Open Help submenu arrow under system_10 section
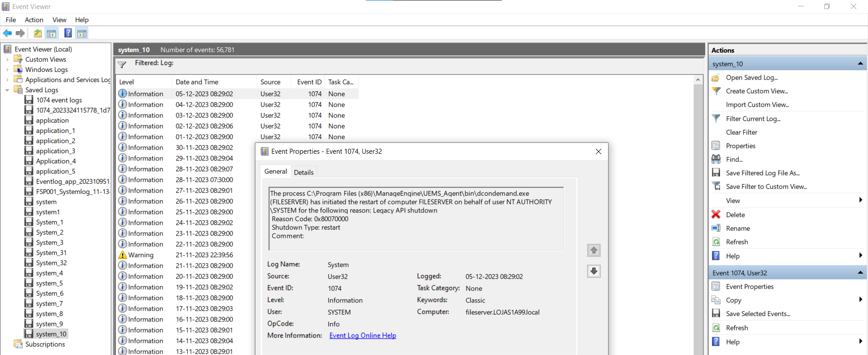The height and width of the screenshot is (355, 868). click(x=860, y=256)
